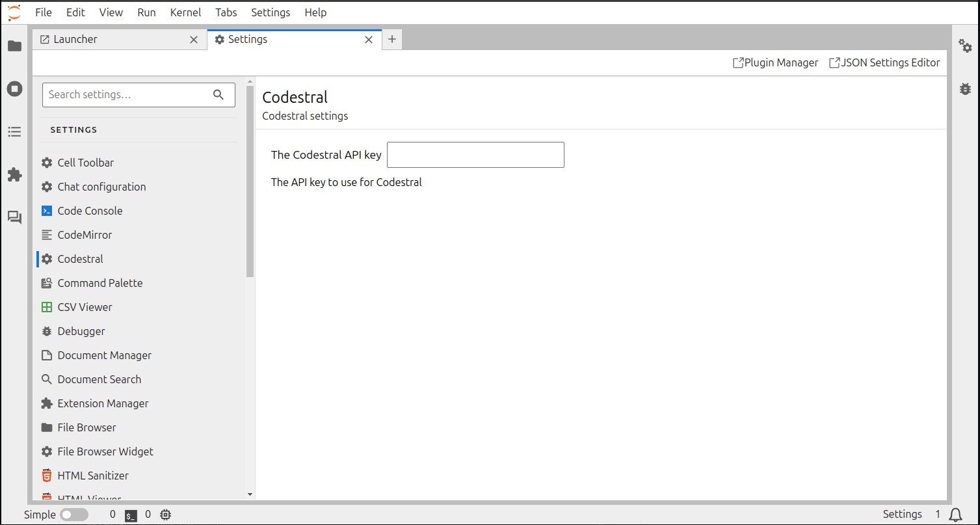Toggle the Simple mode switch
This screenshot has height=525, width=980.
74,515
